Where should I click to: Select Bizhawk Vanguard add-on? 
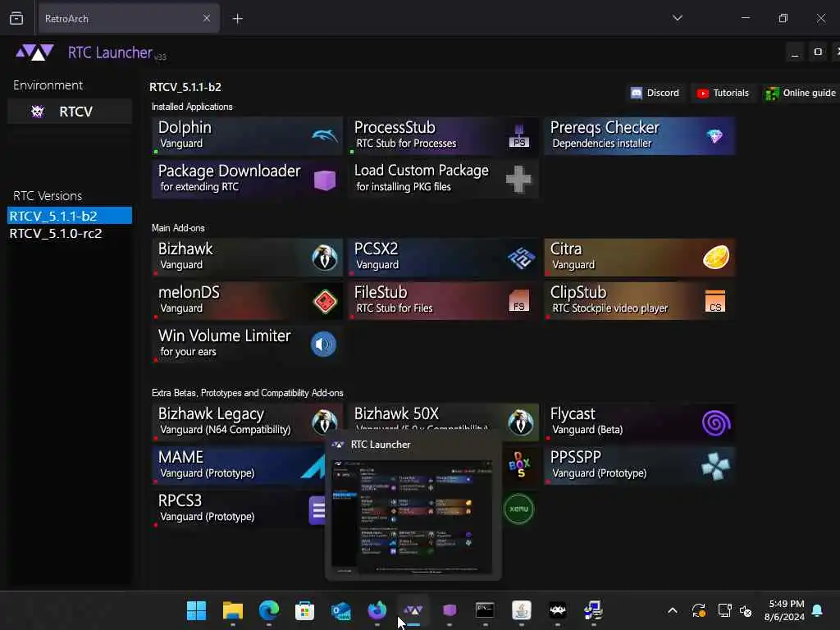coord(248,258)
